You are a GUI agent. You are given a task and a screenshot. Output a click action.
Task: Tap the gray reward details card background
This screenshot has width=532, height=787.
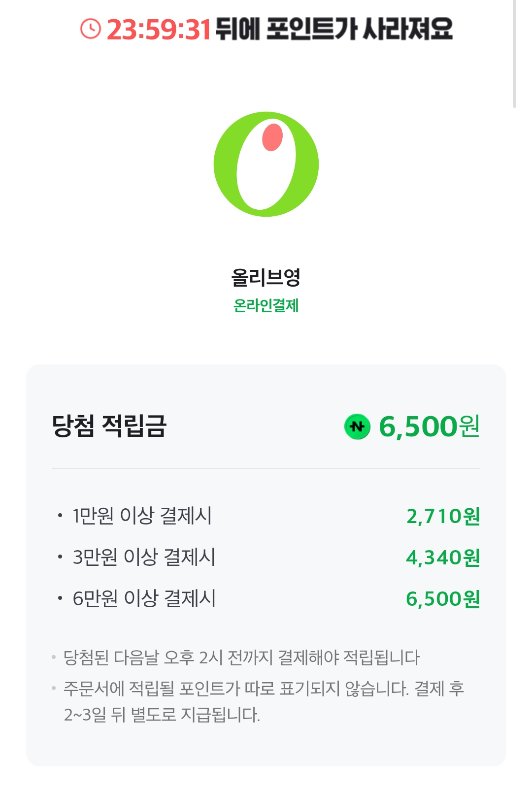pos(266,565)
